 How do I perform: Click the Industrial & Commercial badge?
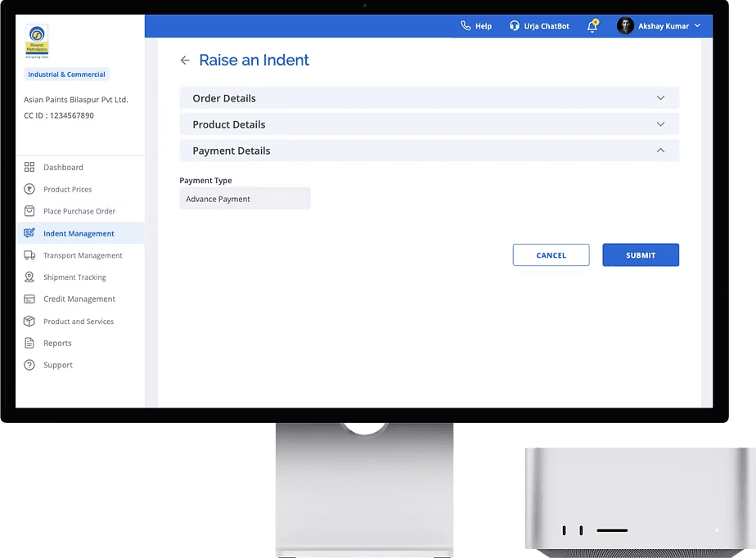(x=66, y=74)
